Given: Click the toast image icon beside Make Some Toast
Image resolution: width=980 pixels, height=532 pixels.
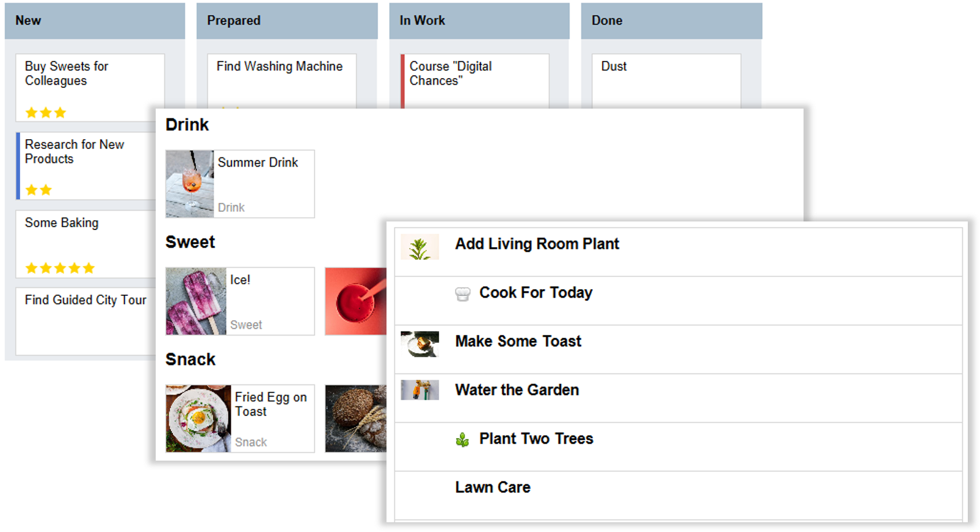Looking at the screenshot, I should point(419,344).
